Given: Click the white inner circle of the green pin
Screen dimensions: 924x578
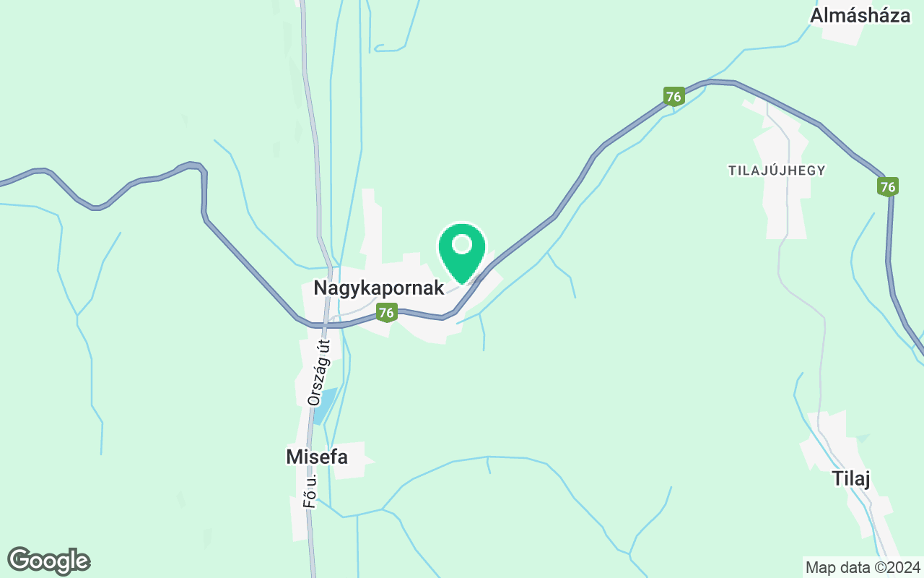Looking at the screenshot, I should 462,245.
